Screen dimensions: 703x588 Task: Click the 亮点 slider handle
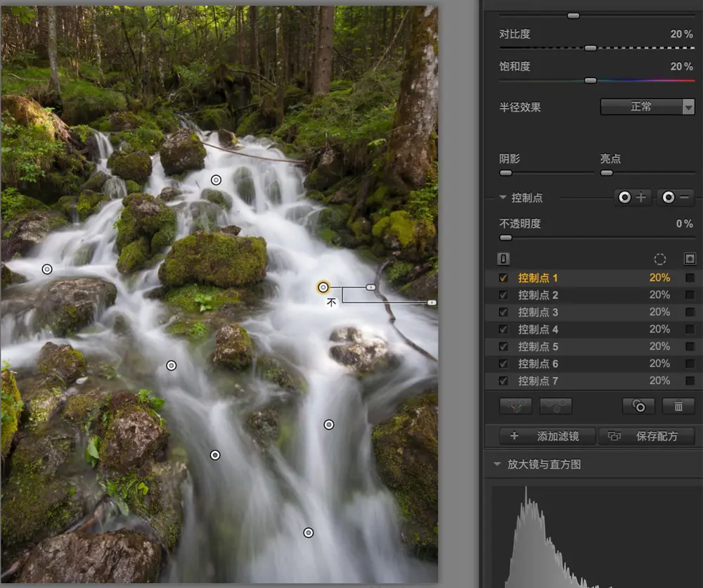click(x=607, y=173)
